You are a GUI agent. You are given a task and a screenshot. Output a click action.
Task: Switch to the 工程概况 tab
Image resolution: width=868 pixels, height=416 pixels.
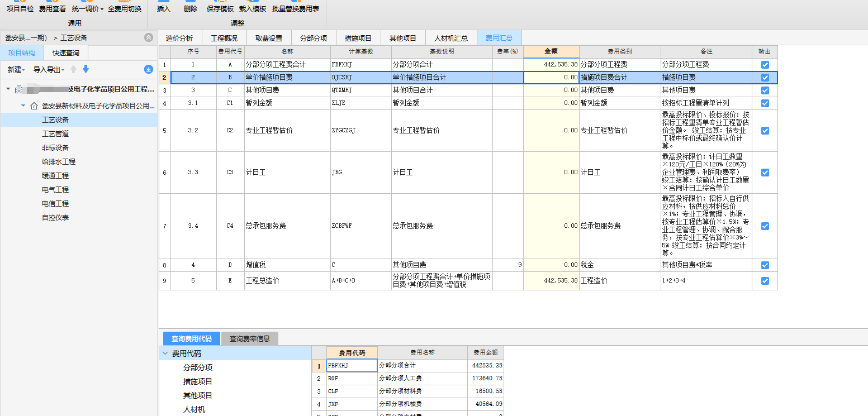224,38
